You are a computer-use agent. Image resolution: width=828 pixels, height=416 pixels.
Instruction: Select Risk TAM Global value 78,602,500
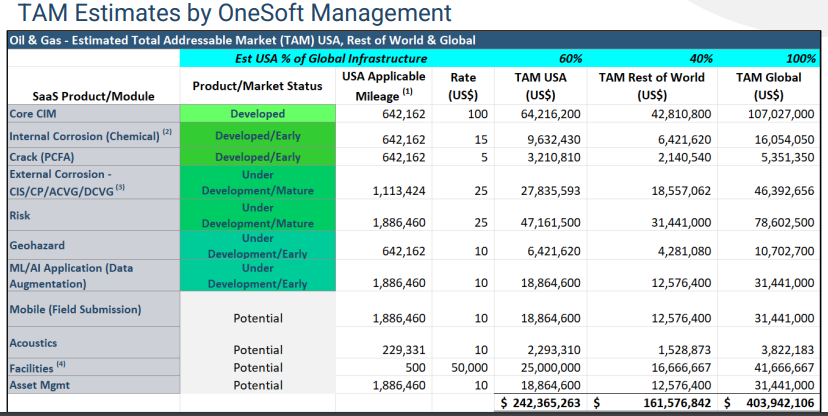coord(784,222)
